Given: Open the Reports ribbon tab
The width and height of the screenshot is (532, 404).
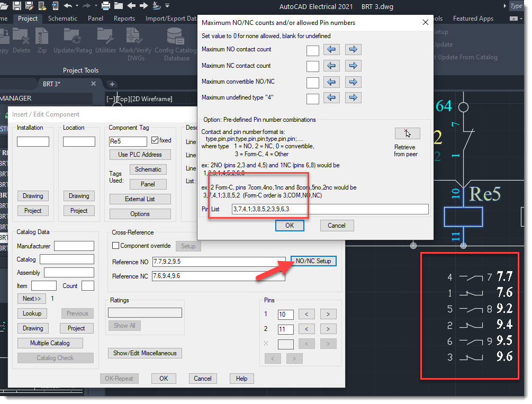Looking at the screenshot, I should pyautogui.click(x=124, y=18).
